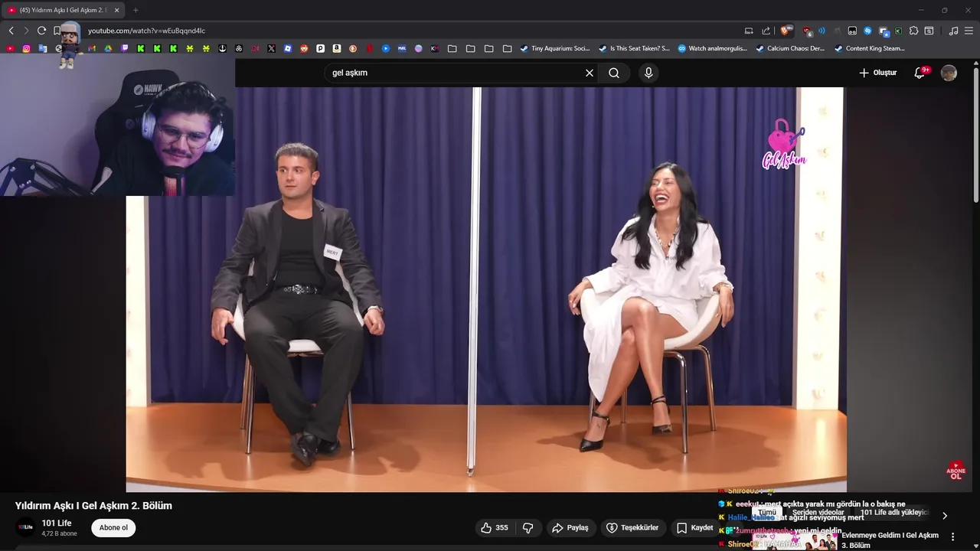Open the Tiny Aquarium Steam bookmark
Viewport: 980px width, 551px height.
coord(554,48)
